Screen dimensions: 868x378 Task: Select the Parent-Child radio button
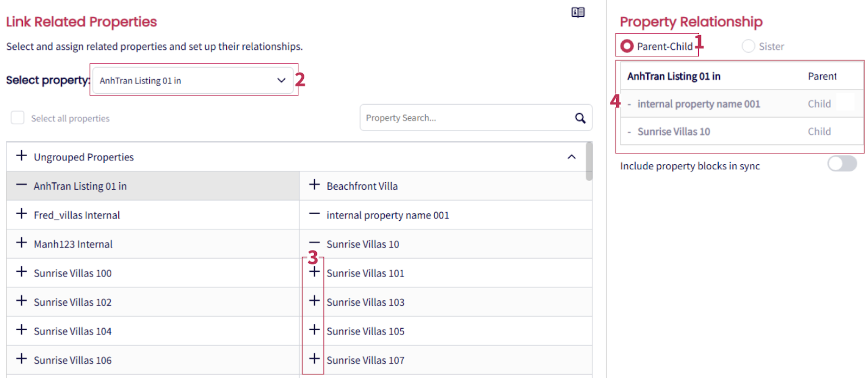click(627, 46)
